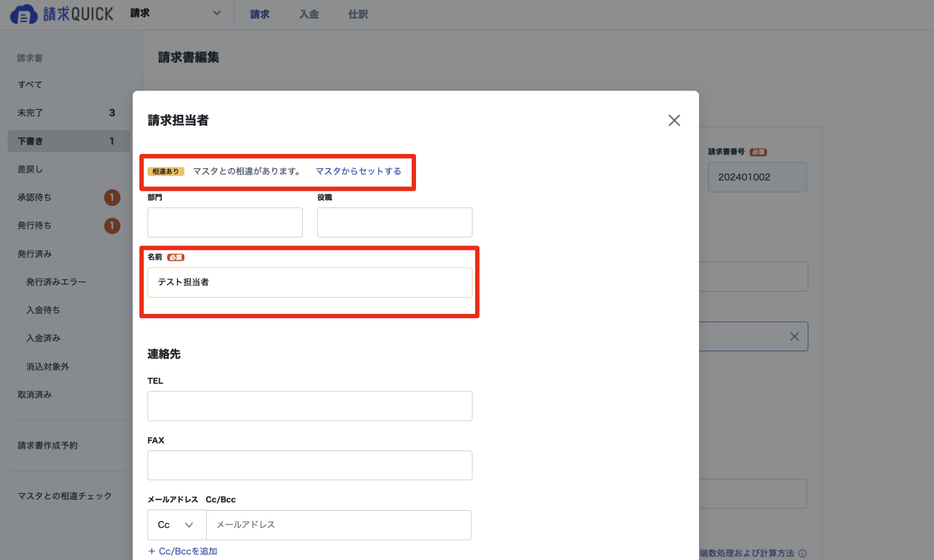Viewport: 934px width, 560px height.
Task: Click the TEL input field
Action: 310,406
